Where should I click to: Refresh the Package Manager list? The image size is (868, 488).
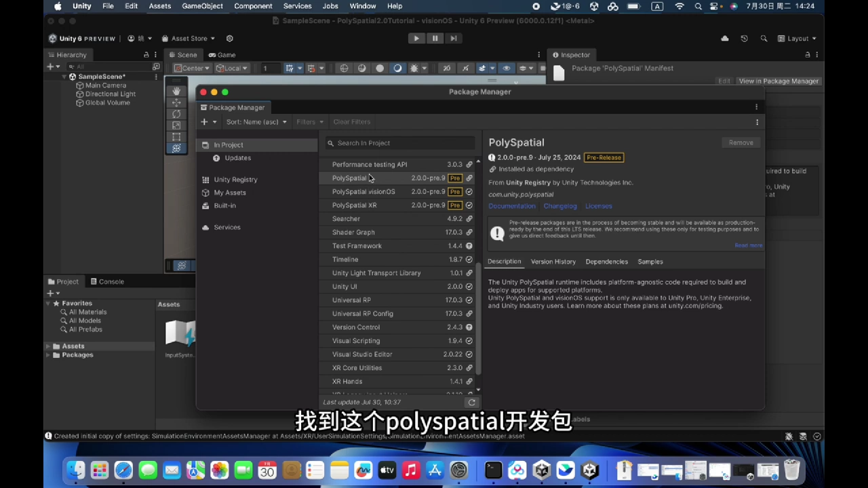coord(471,403)
